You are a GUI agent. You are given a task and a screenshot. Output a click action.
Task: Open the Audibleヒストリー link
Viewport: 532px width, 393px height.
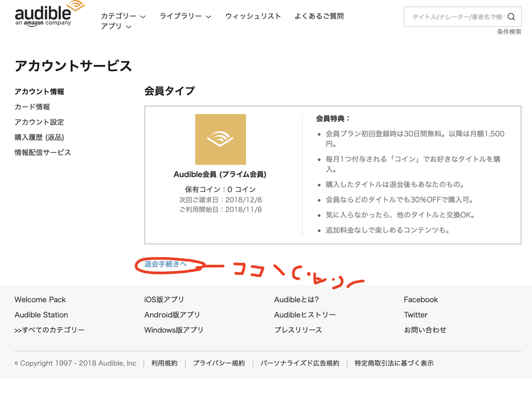[305, 315]
